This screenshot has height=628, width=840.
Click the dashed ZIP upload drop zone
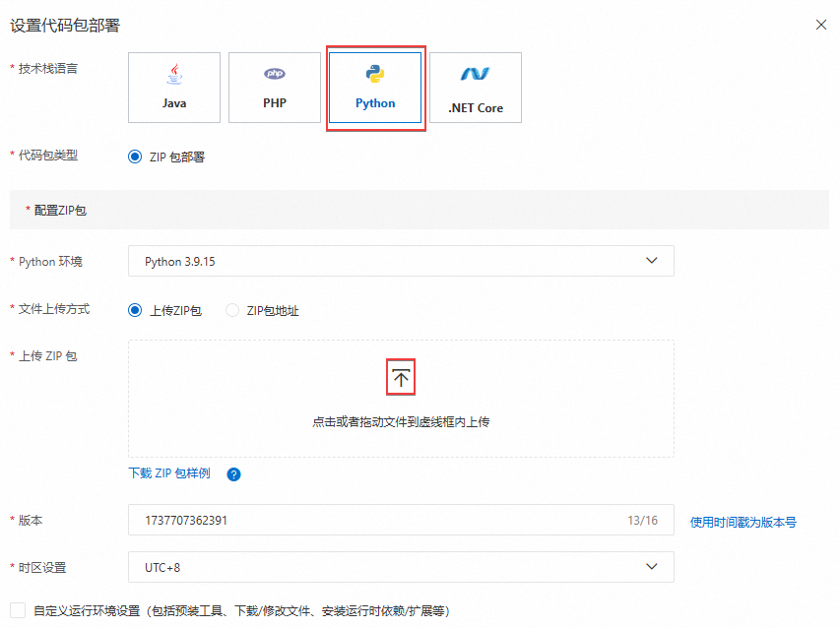[x=400, y=398]
